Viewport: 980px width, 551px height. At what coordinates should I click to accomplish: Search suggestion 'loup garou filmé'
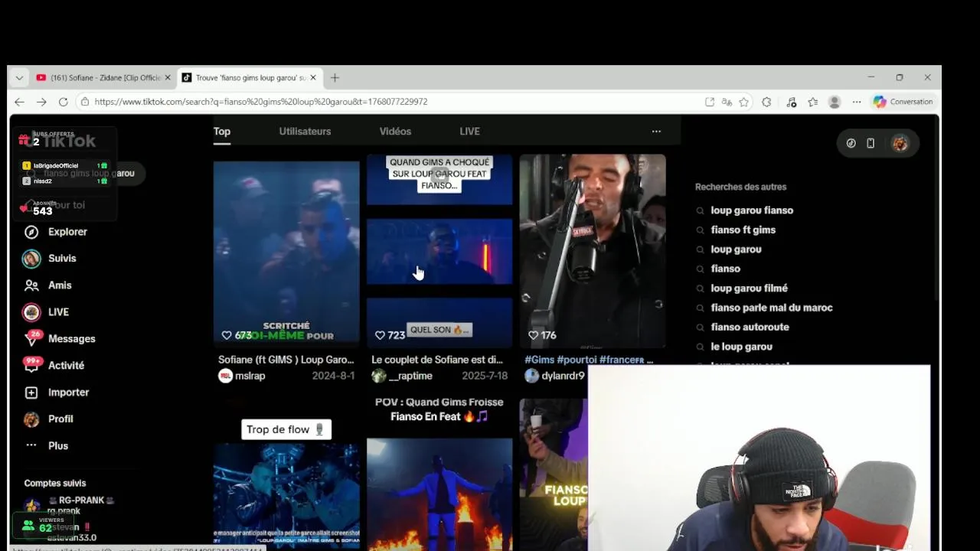pos(749,289)
